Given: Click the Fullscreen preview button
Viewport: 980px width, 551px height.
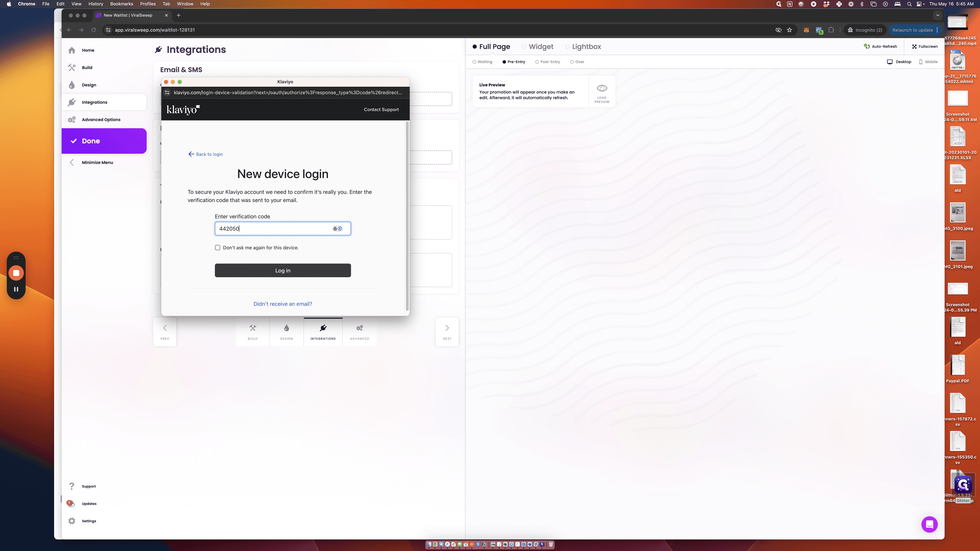Looking at the screenshot, I should coord(925,46).
